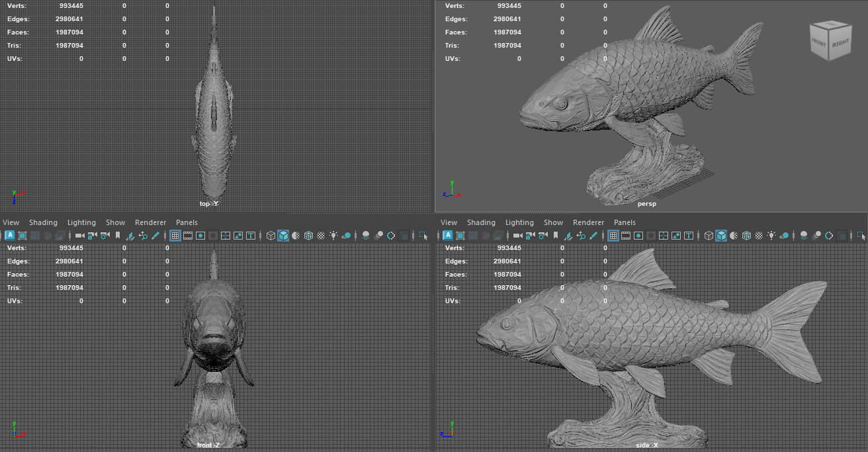This screenshot has width=868, height=452.
Task: Open Lighting menu of the side panel
Action: (519, 222)
